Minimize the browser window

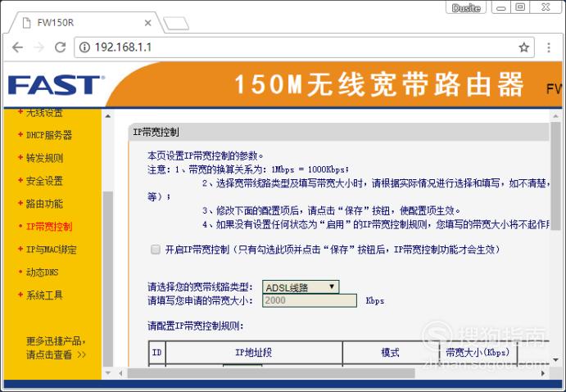click(x=501, y=7)
